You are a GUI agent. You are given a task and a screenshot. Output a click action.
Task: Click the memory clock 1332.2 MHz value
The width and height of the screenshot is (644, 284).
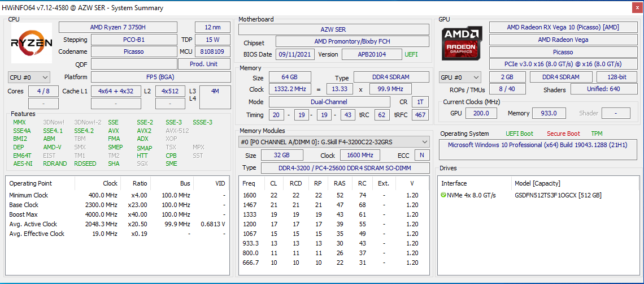(x=290, y=89)
